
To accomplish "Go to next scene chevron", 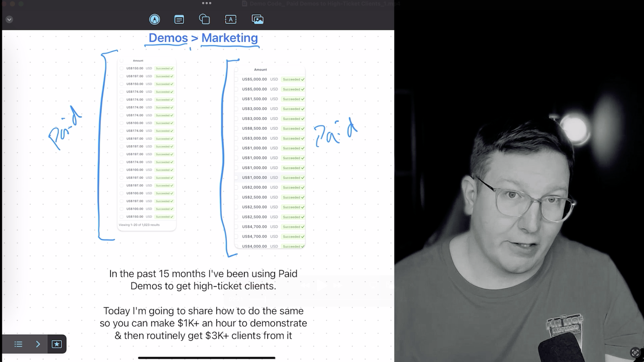I will coord(38,344).
